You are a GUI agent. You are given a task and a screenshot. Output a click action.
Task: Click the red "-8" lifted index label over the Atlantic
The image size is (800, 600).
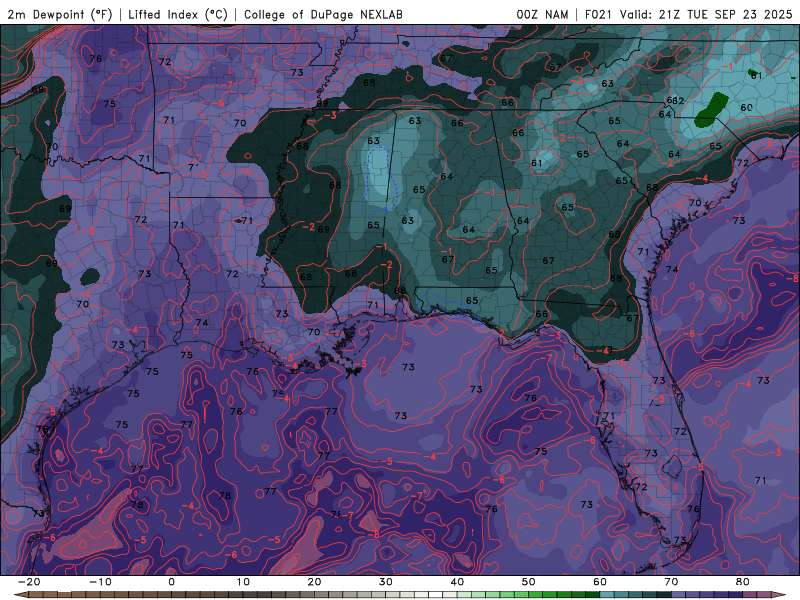(791, 279)
